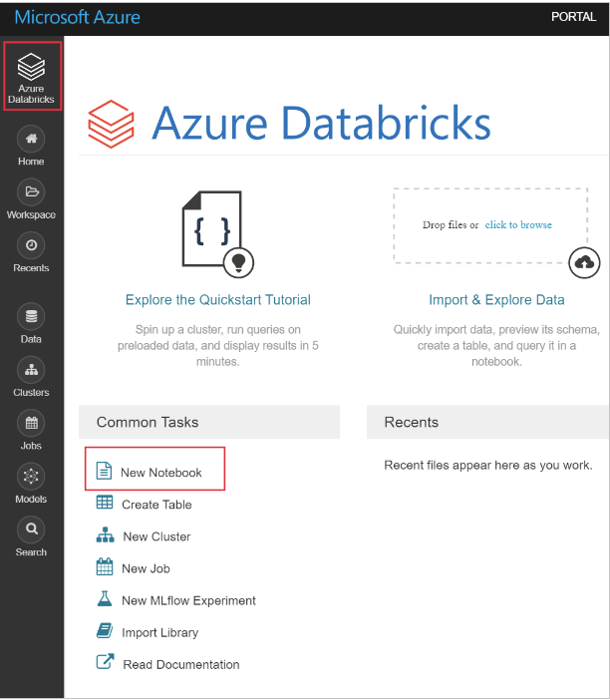Select New Notebook under Common Tasks
This screenshot has width=610, height=700.
[160, 472]
